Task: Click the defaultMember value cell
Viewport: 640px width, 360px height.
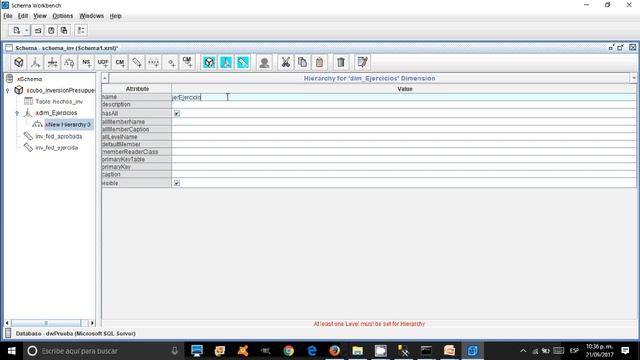Action: (404, 144)
